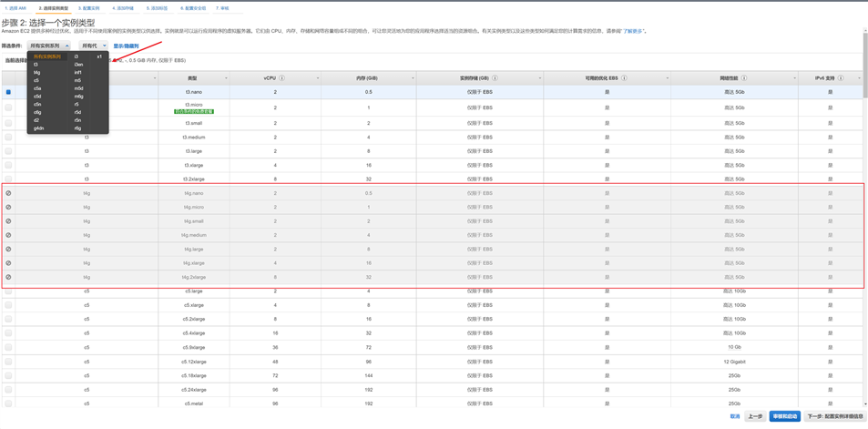Viewport: 868px width, 429px height.
Task: Select the c5.metal instance checkbox
Action: click(8, 403)
